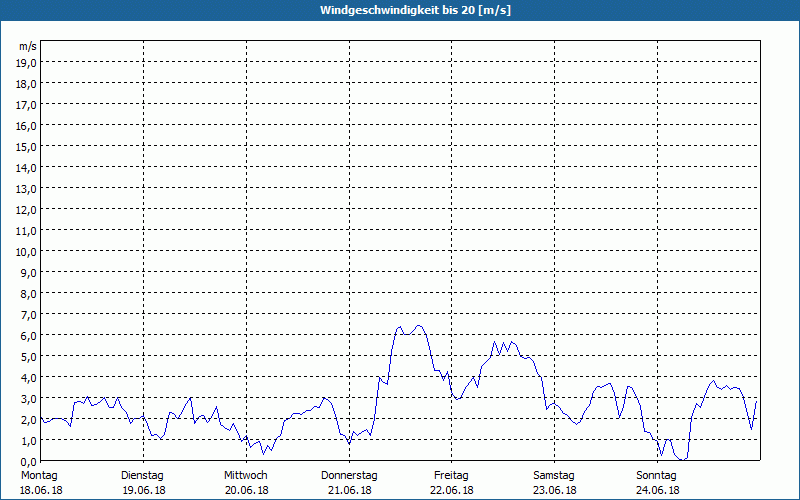Click the 15,0 y-axis value label

coord(27,147)
